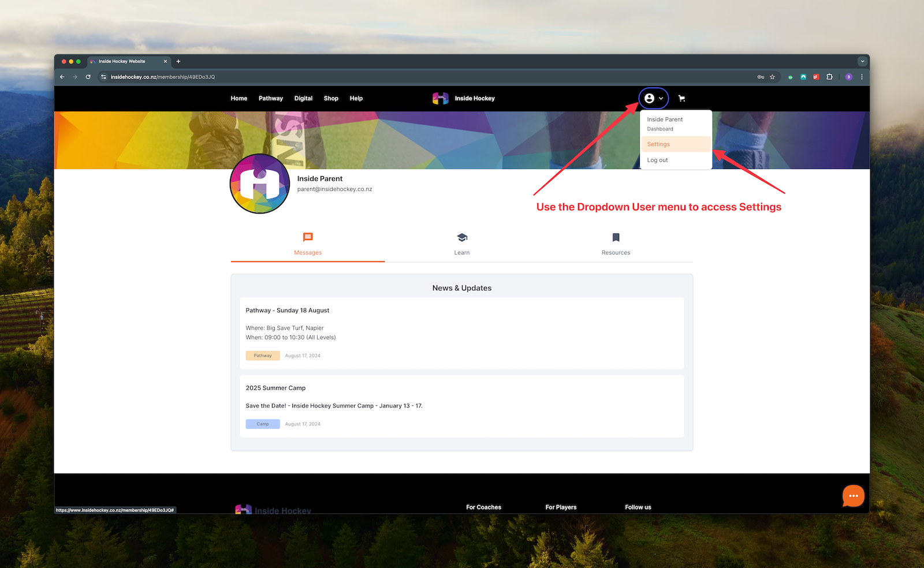
Task: Bookmark this page with the star icon
Action: coord(772,77)
